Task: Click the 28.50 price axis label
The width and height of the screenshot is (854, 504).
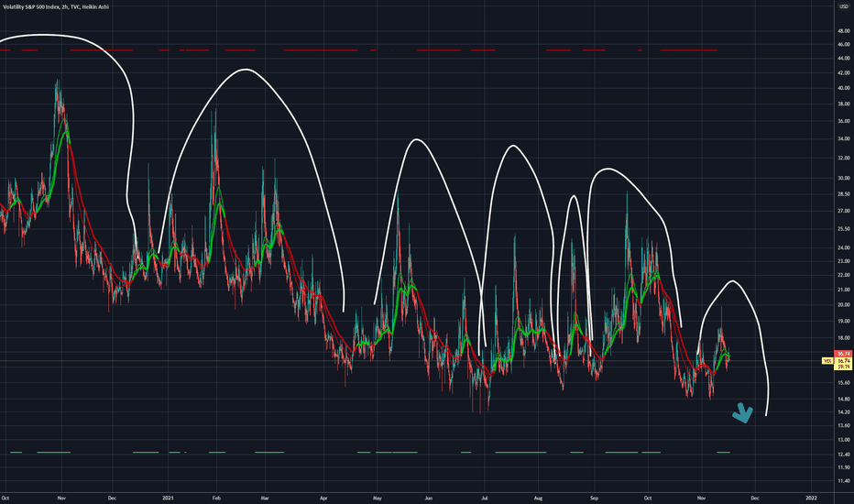Action: pyautogui.click(x=844, y=194)
